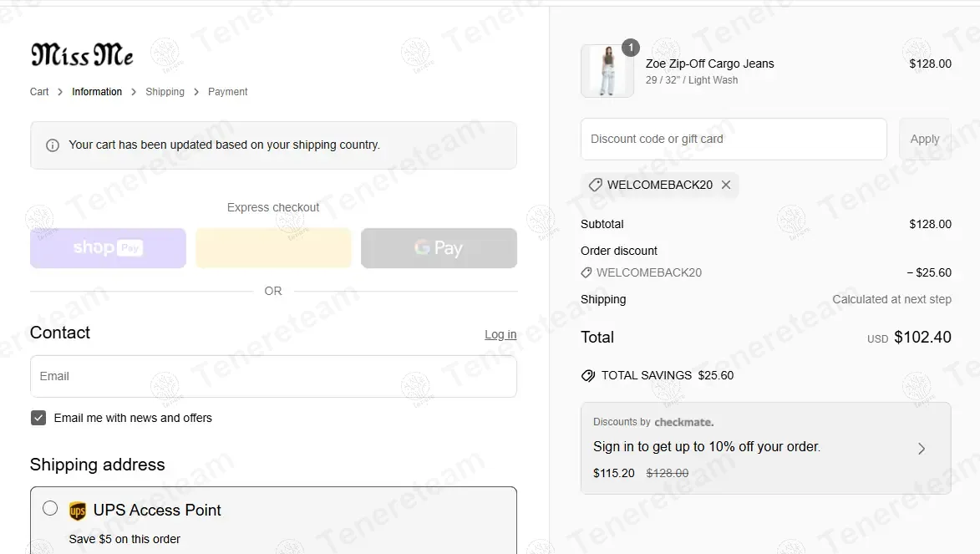This screenshot has width=980, height=554.
Task: Click the Miss Me store logo
Action: (x=82, y=55)
